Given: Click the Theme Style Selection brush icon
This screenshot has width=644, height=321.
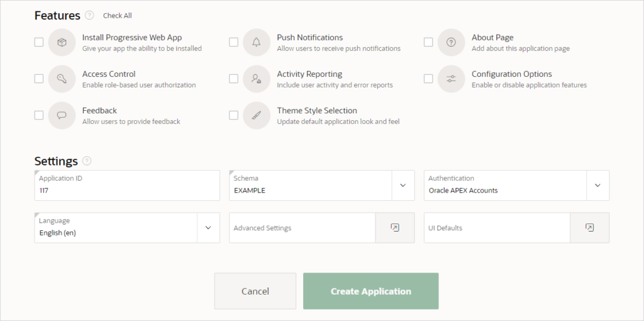Looking at the screenshot, I should click(x=257, y=115).
